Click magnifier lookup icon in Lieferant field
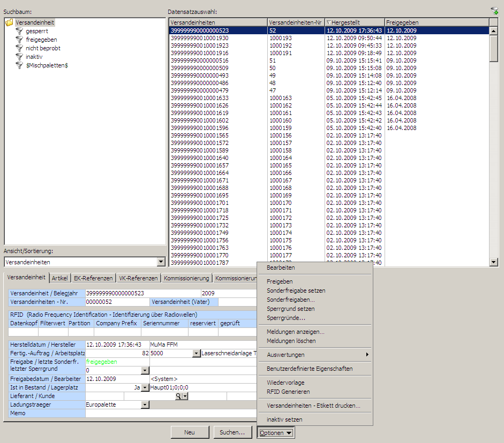This screenshot has height=443, width=504. (179, 396)
